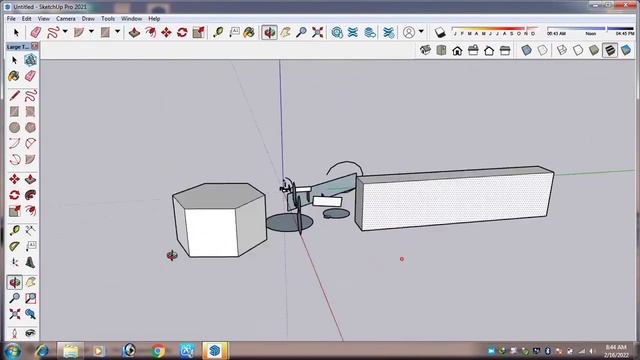Close the Large Tool Set panel
Screen dimensions: 640x360
tap(35, 47)
